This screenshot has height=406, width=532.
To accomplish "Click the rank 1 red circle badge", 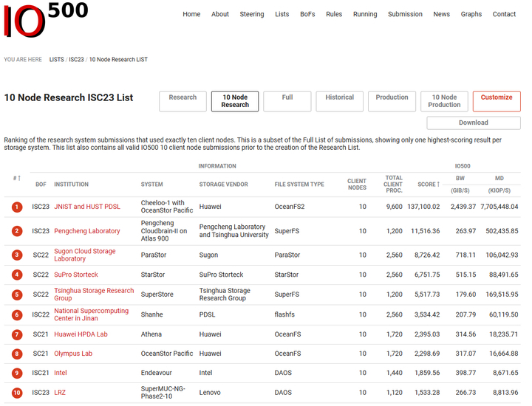I will point(17,207).
